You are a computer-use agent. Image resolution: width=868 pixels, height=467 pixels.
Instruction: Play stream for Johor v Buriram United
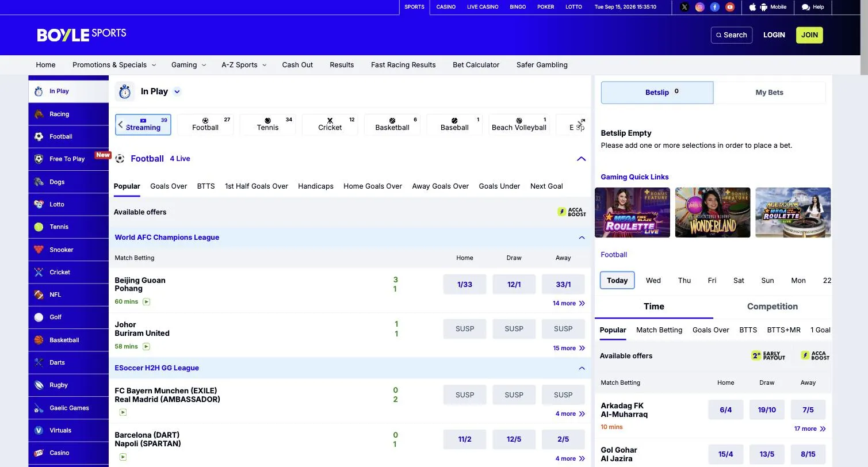tap(146, 346)
